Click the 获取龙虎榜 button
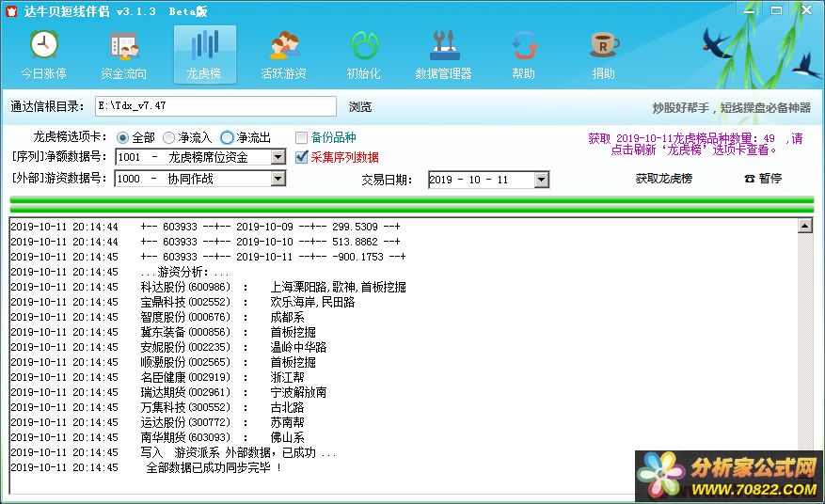Viewport: 825px width, 504px height. point(663,179)
